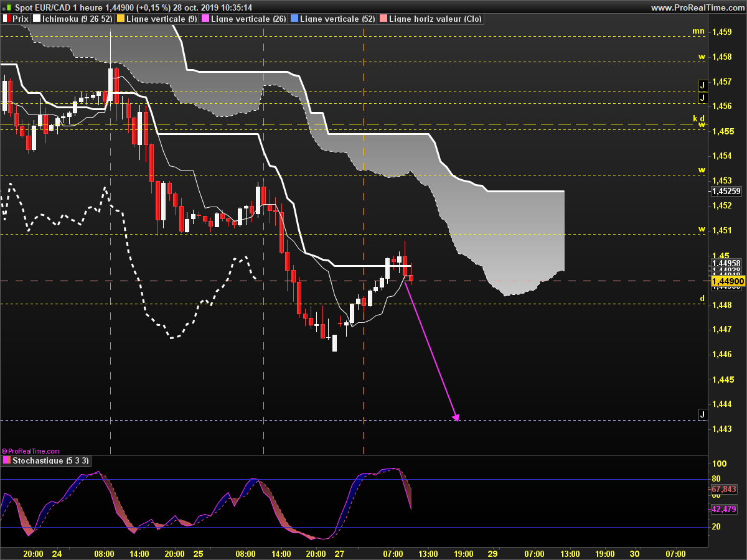This screenshot has width=747, height=560.
Task: Click the 20 level on the stochastic axis
Action: pos(716,526)
